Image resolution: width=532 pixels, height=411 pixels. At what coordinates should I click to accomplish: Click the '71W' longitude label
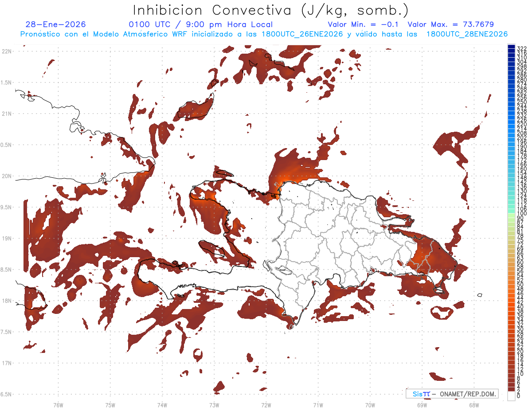click(x=318, y=405)
